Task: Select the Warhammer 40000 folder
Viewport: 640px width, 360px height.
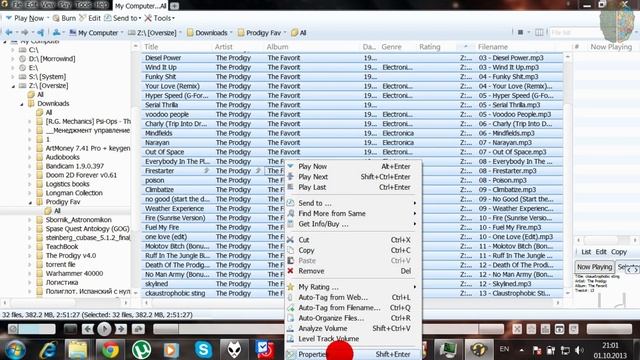Action: pyautogui.click(x=74, y=273)
